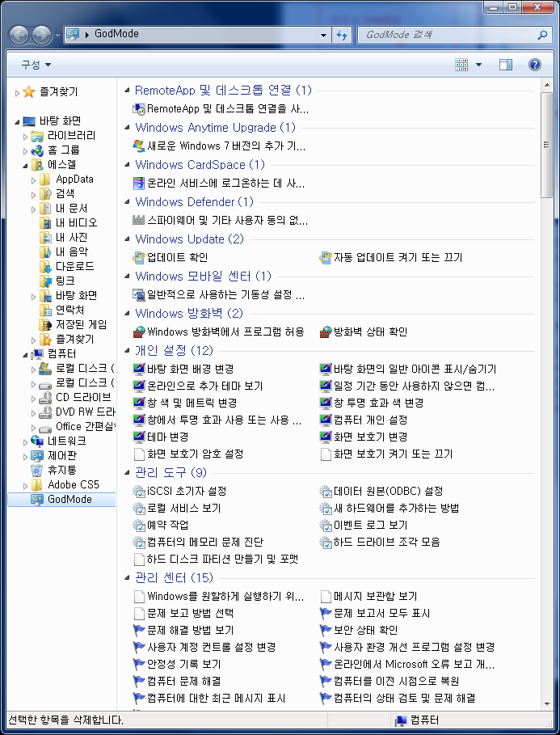
Task: Click the 보안 상태 확인 flag icon
Action: (x=325, y=630)
